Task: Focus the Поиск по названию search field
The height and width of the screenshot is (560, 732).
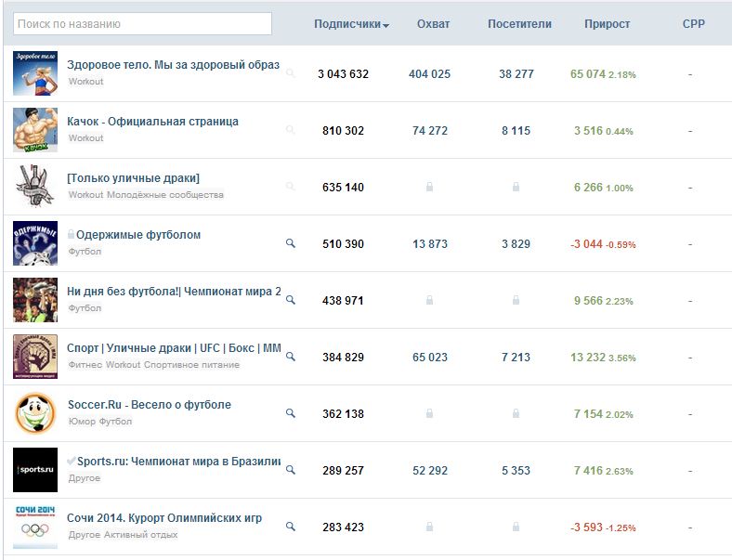Action: tap(142, 24)
